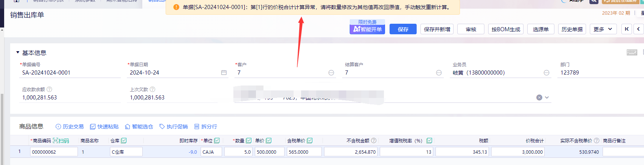Click instant stock value -9.0

coord(193,152)
